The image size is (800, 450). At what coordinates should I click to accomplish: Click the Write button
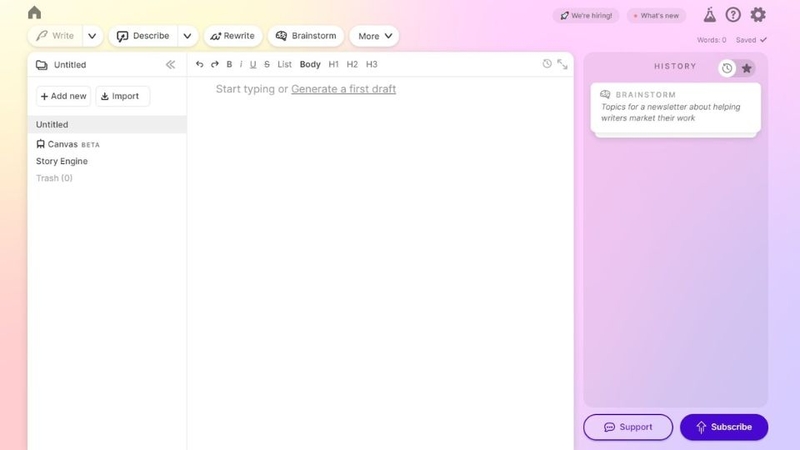pos(55,36)
